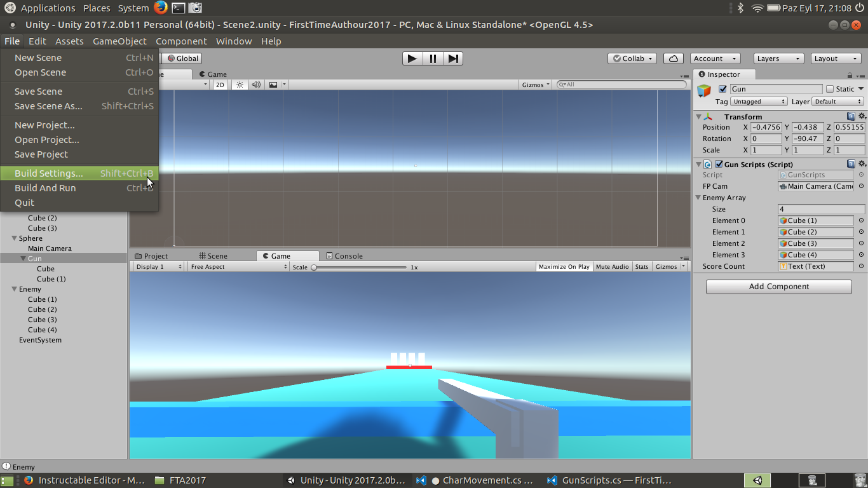Open the Layer dropdown showing Default
Image resolution: width=868 pixels, height=488 pixels.
coord(838,101)
